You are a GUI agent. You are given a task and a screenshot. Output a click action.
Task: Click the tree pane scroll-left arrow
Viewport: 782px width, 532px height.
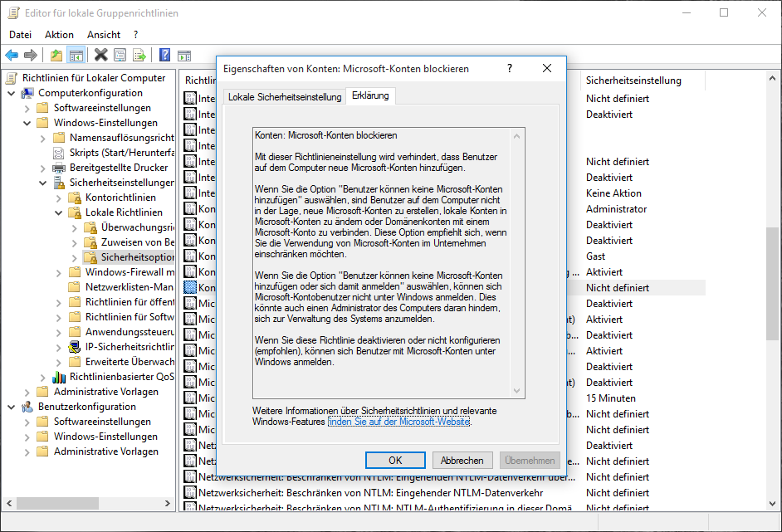coord(9,504)
